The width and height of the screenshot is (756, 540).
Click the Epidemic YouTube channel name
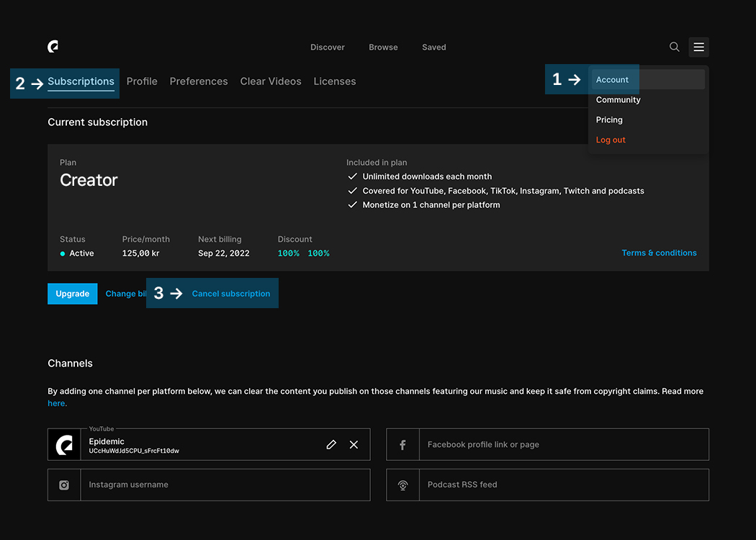(107, 441)
